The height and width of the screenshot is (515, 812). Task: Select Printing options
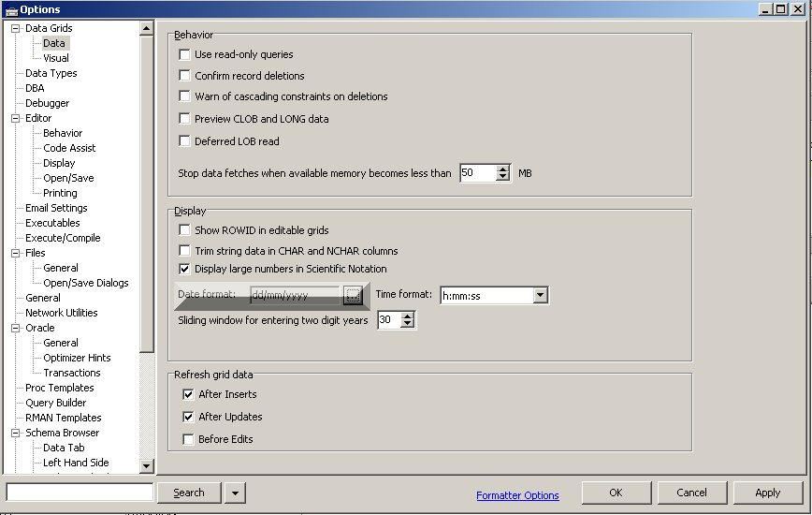(60, 193)
